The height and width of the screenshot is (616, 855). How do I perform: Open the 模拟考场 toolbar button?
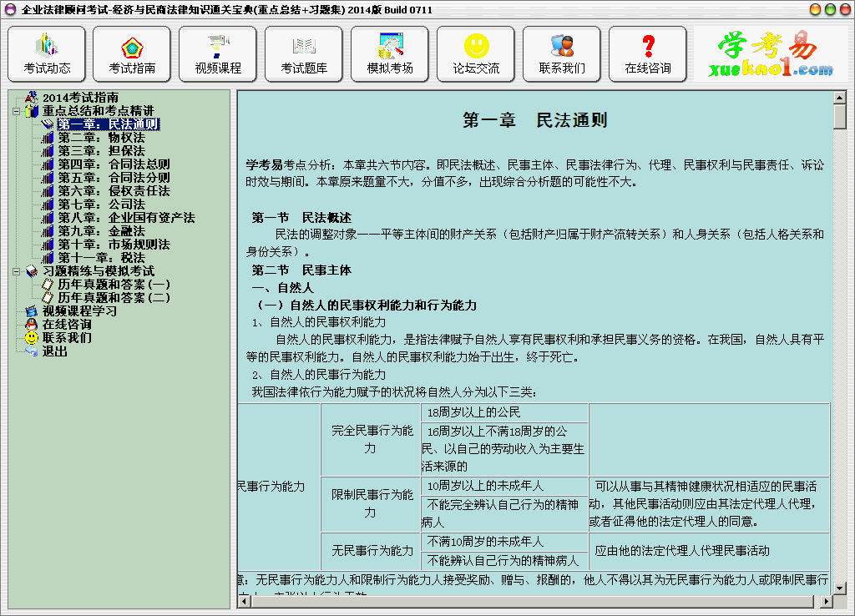pos(390,54)
